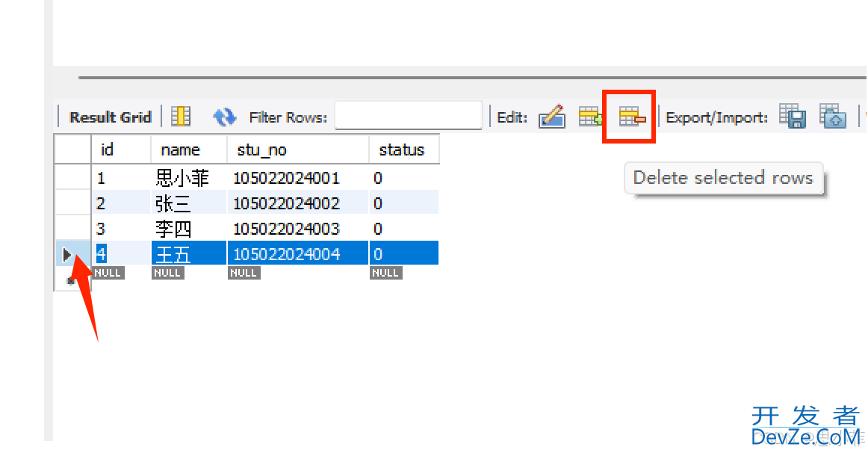Viewport: 868px width, 453px height.
Task: Select cell with name 李四
Action: coord(189,229)
